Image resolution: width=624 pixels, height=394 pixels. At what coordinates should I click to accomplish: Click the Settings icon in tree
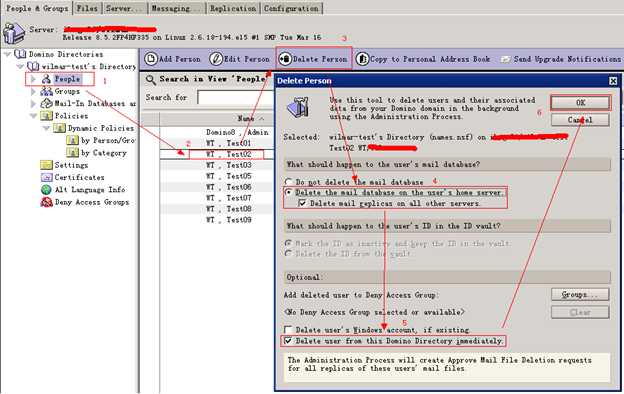(x=46, y=165)
